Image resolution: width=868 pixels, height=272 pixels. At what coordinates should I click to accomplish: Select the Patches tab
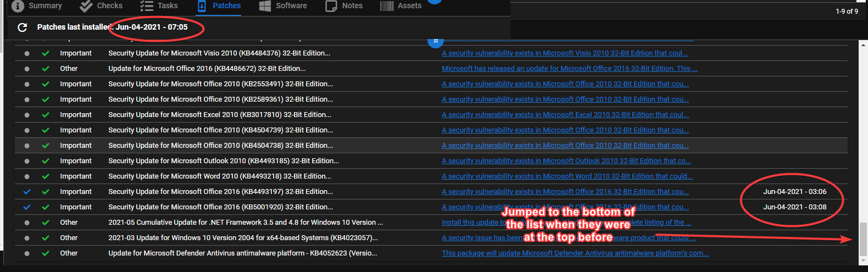(x=219, y=5)
